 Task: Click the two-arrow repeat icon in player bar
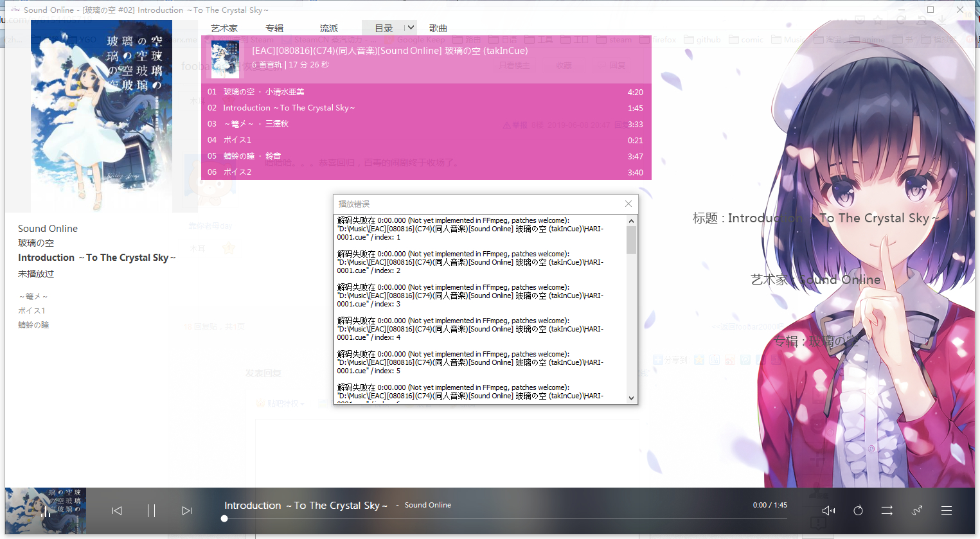click(887, 511)
